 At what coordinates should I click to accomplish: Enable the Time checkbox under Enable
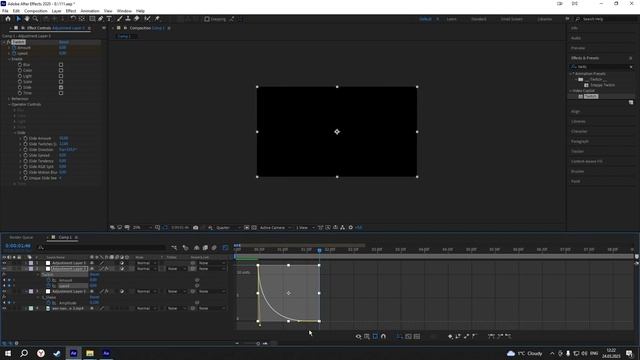[61, 93]
